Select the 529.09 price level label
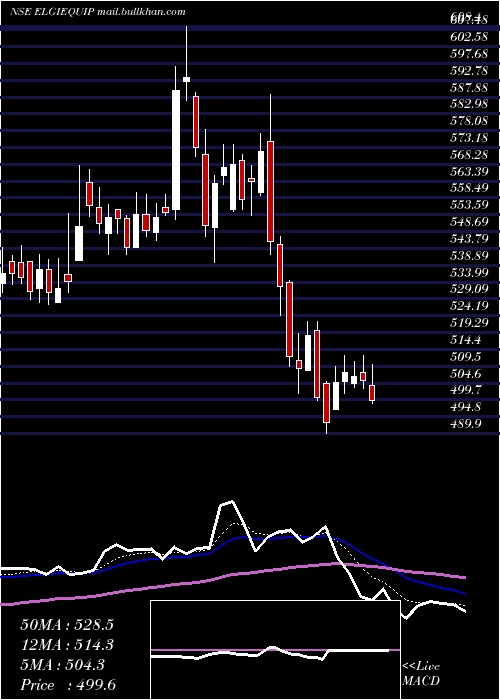The width and height of the screenshot is (500, 700). pyautogui.click(x=469, y=289)
